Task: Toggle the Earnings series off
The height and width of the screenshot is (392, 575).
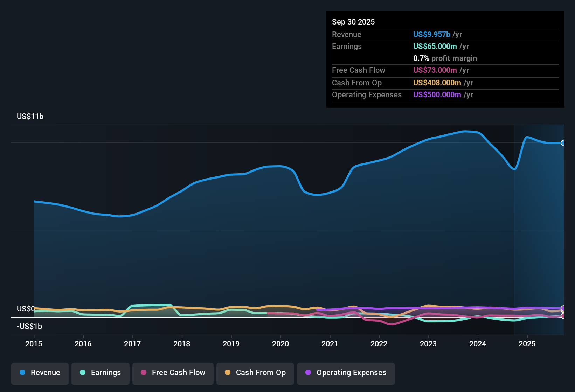Action: click(x=101, y=373)
